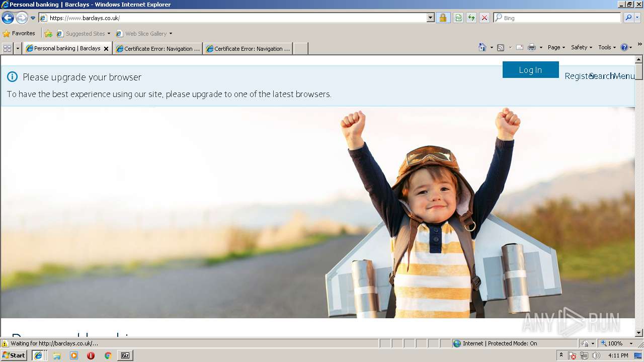The height and width of the screenshot is (362, 644).
Task: Expand the address bar autocomplete dropdown
Action: [431, 18]
